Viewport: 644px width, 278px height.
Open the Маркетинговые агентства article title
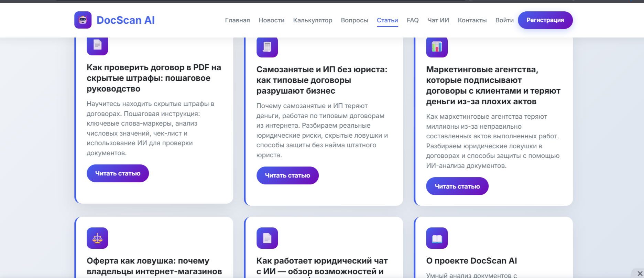(493, 85)
